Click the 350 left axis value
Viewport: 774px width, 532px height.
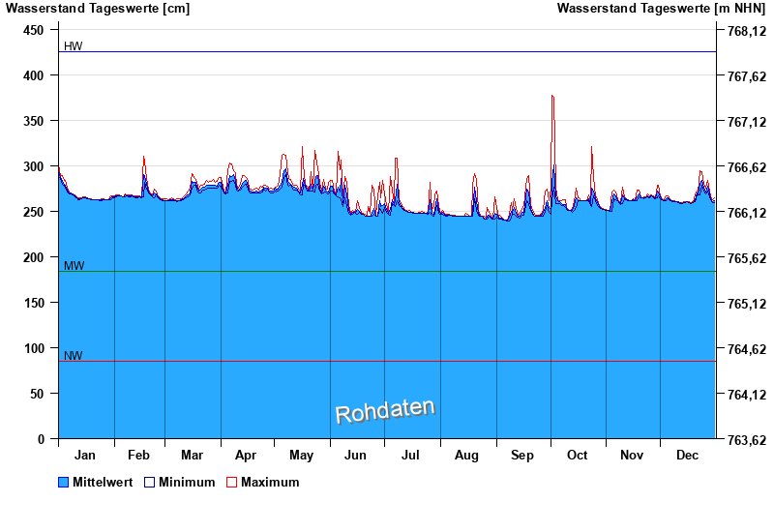click(x=33, y=121)
